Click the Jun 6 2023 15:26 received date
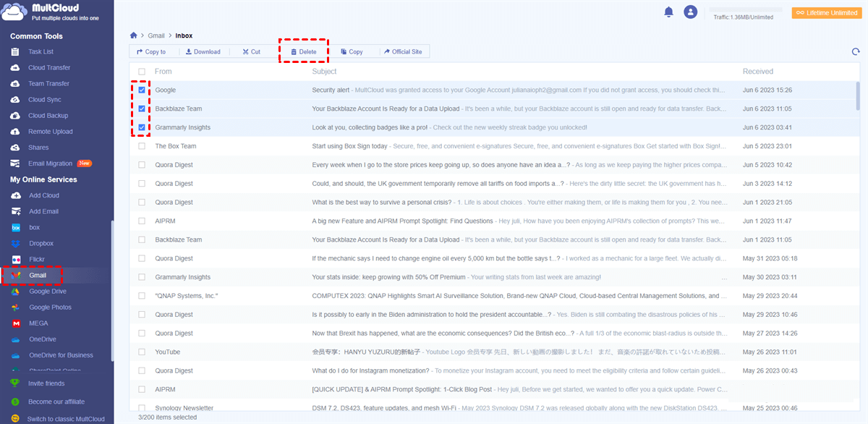 [767, 90]
